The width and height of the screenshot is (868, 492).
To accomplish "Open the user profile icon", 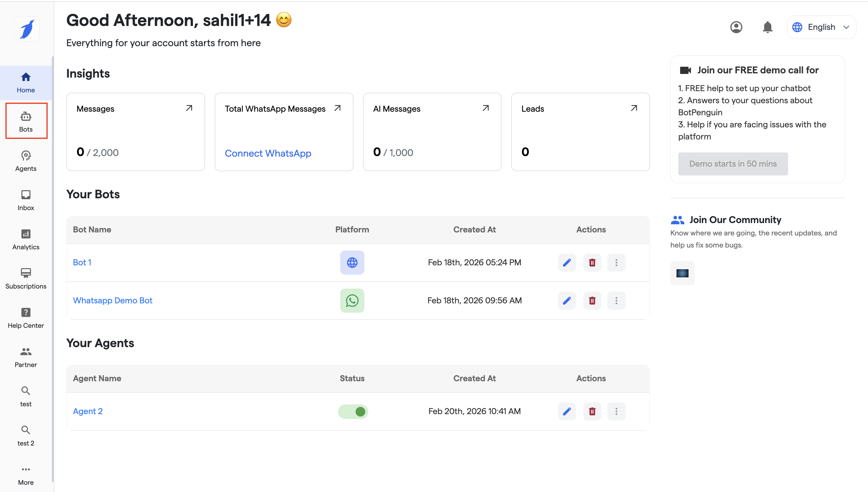I will 736,27.
